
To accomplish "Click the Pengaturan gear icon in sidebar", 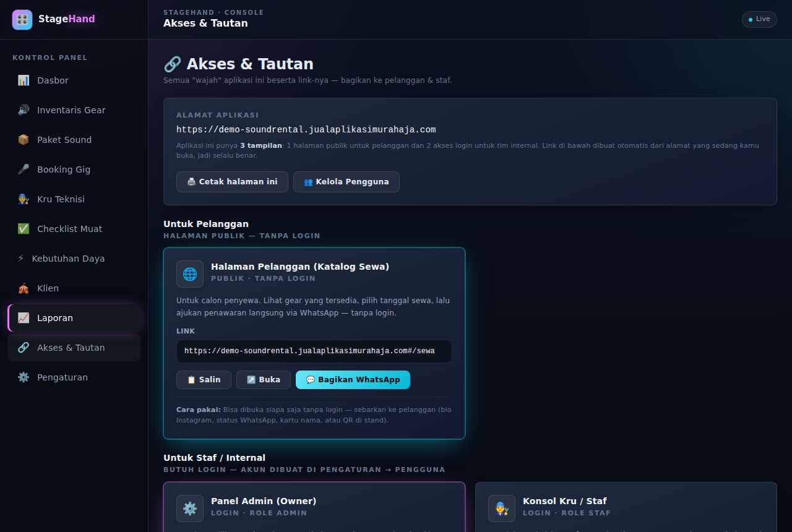I will [x=24, y=377].
